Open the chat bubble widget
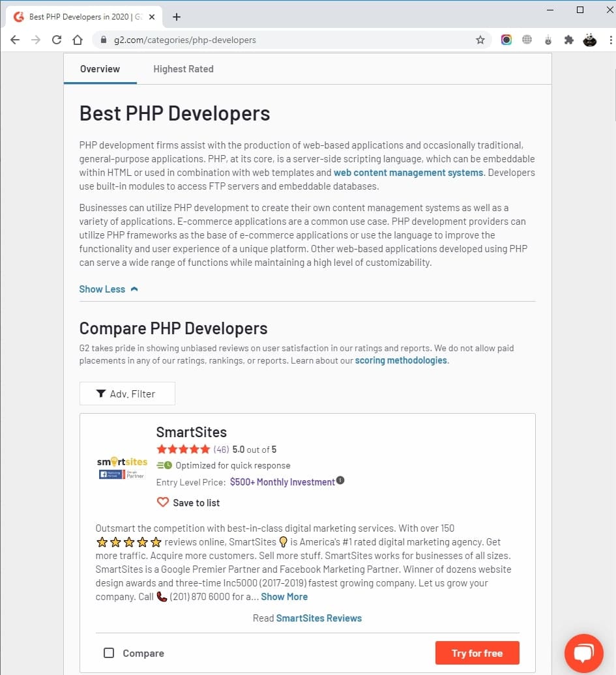This screenshot has height=675, width=616. tap(584, 653)
